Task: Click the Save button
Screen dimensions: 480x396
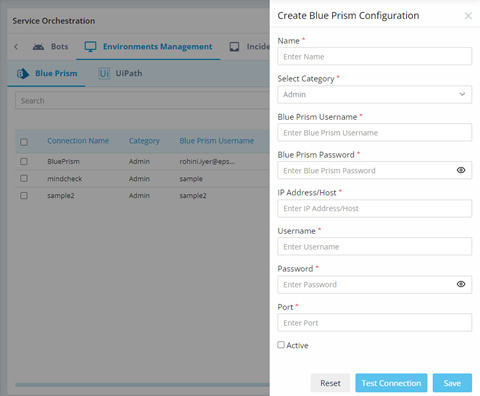Action: click(452, 383)
